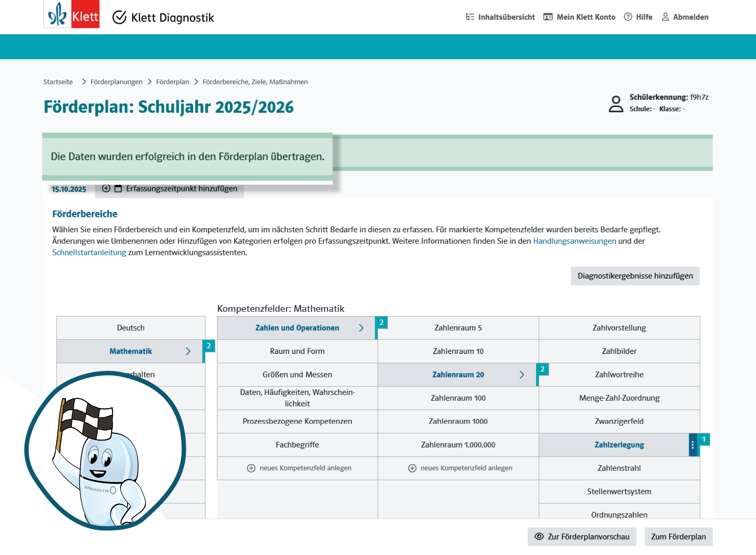Click eye icon in Zur Förderplanvorschau

click(539, 537)
